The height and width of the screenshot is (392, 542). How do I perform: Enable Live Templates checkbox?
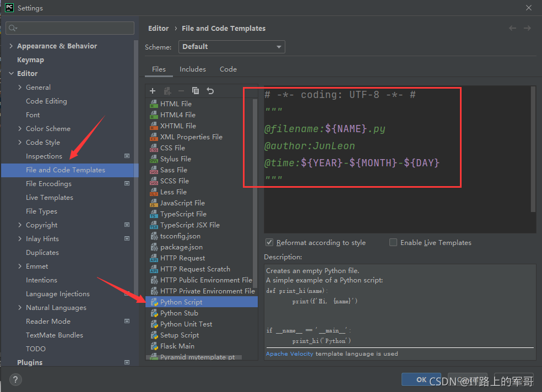click(393, 242)
